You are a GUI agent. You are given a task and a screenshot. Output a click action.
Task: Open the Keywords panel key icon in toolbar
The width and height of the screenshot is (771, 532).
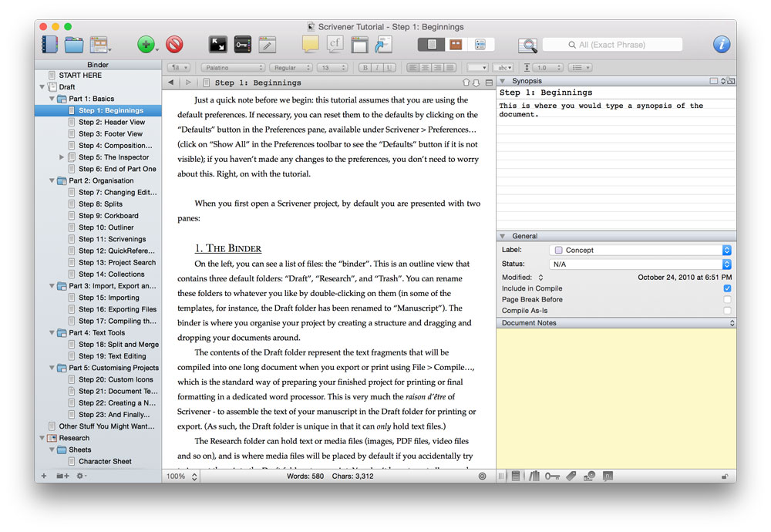pyautogui.click(x=242, y=45)
